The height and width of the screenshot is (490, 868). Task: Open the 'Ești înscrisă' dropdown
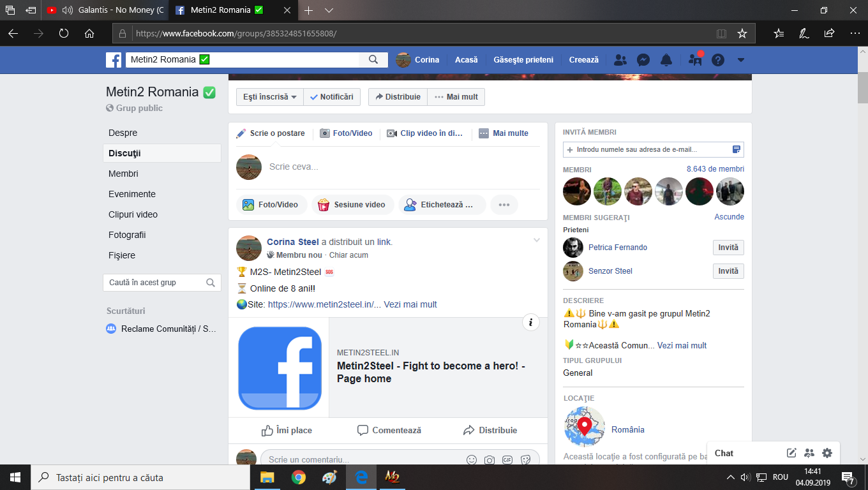pyautogui.click(x=270, y=97)
